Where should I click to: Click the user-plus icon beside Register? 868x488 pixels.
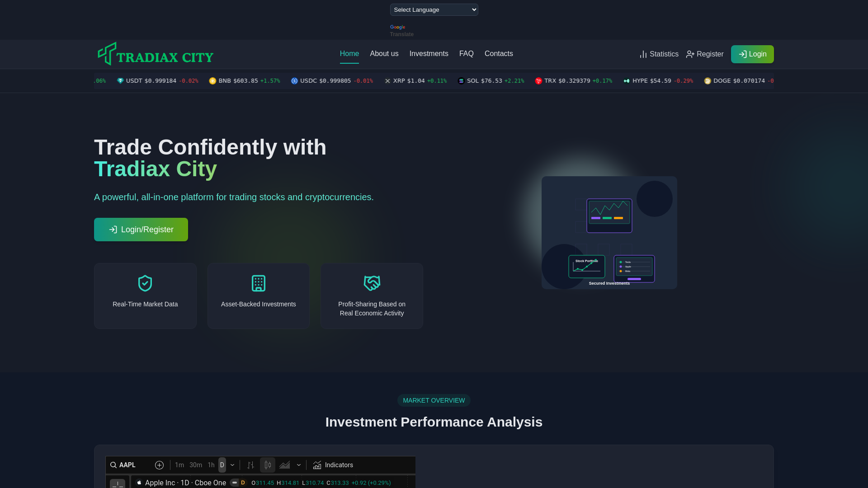pyautogui.click(x=690, y=54)
